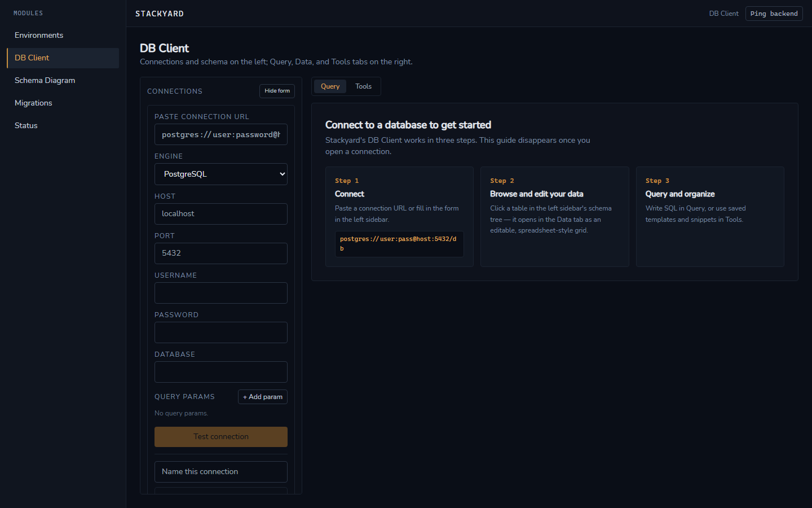Select DB Client in sidebar
The image size is (812, 508).
coord(63,58)
